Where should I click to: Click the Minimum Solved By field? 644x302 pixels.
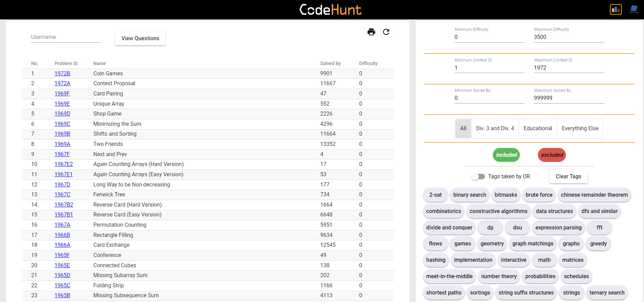click(x=489, y=98)
